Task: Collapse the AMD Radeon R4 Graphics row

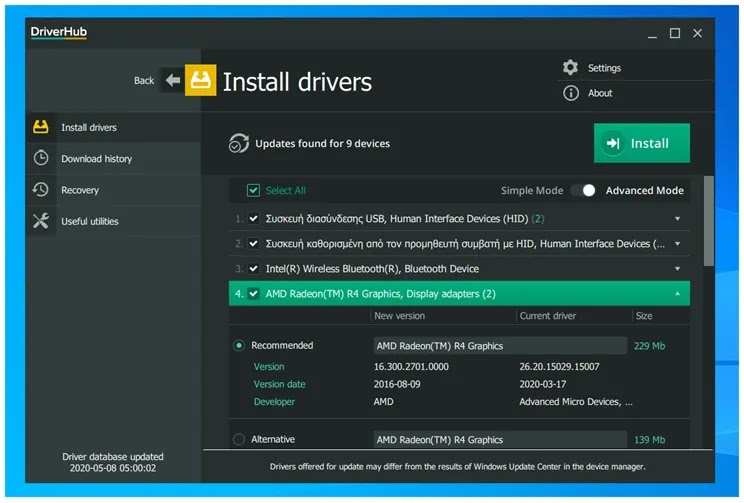Action: click(678, 294)
